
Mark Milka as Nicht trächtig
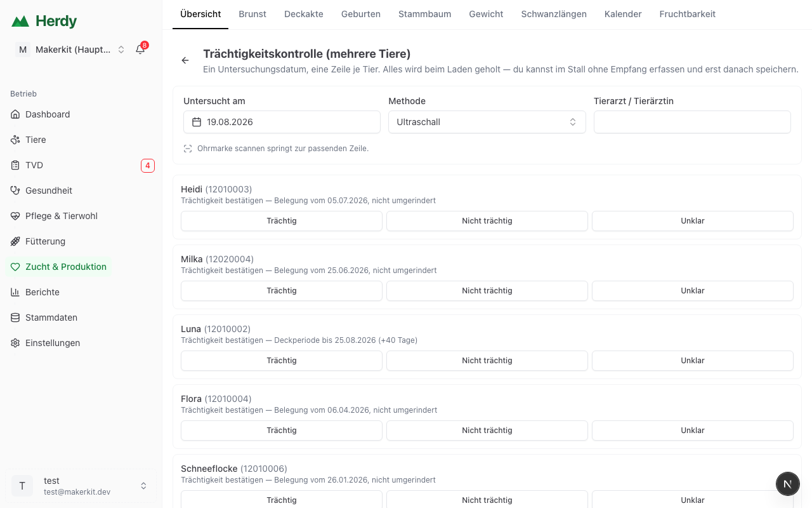487,291
